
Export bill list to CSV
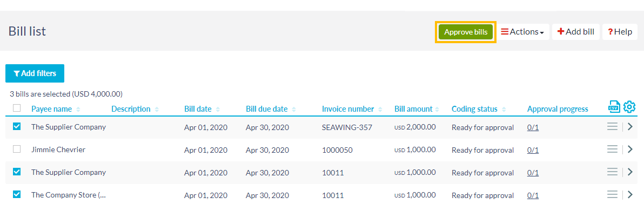[x=614, y=107]
